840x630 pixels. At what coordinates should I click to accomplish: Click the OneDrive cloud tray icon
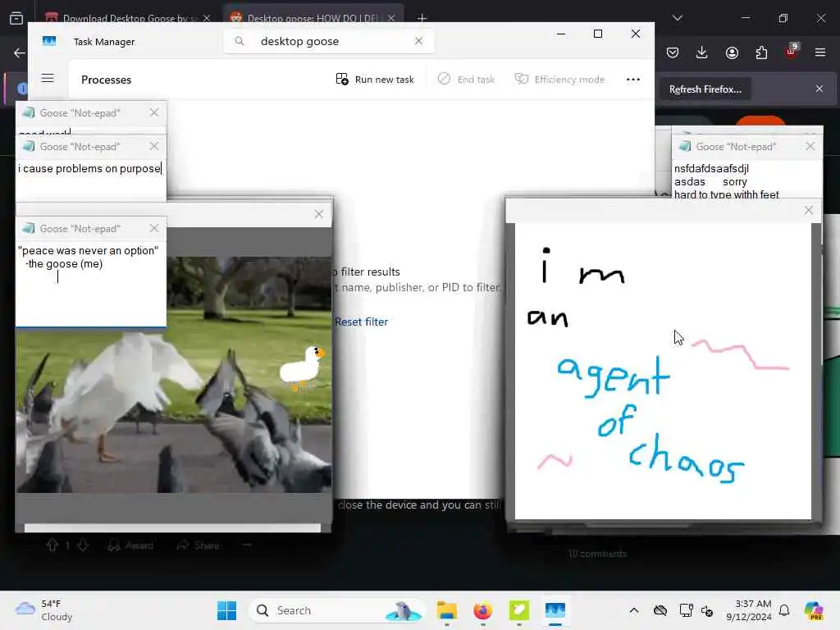click(x=660, y=610)
